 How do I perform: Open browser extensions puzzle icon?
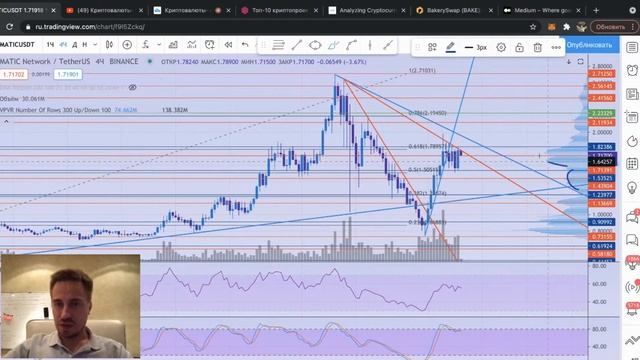click(x=566, y=27)
